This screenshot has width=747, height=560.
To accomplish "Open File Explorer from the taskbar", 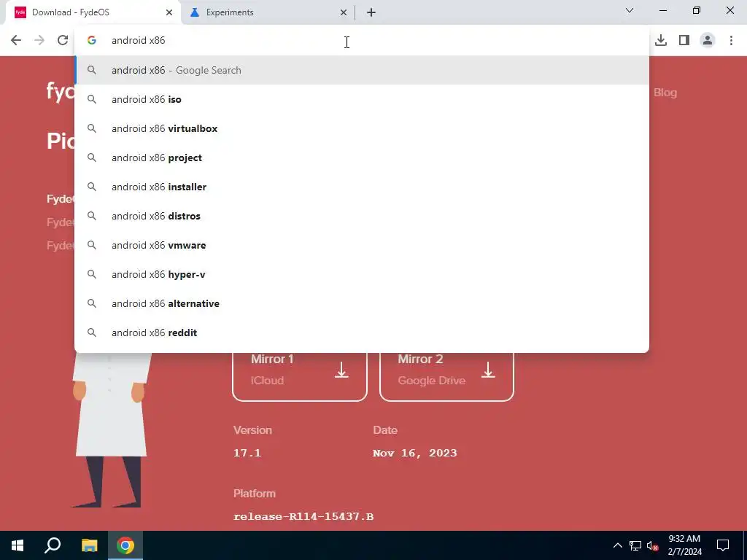I will (x=89, y=545).
